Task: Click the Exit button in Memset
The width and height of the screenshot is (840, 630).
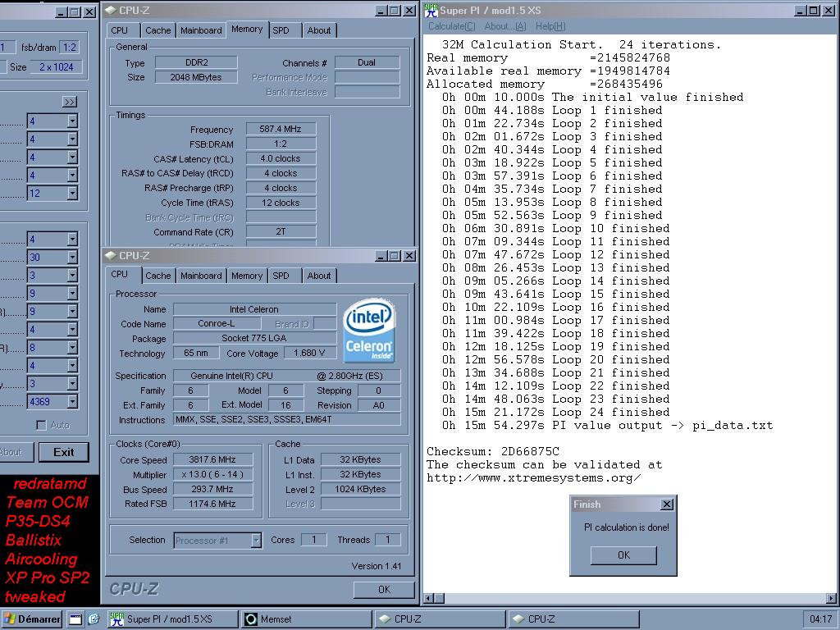Action: click(64, 452)
